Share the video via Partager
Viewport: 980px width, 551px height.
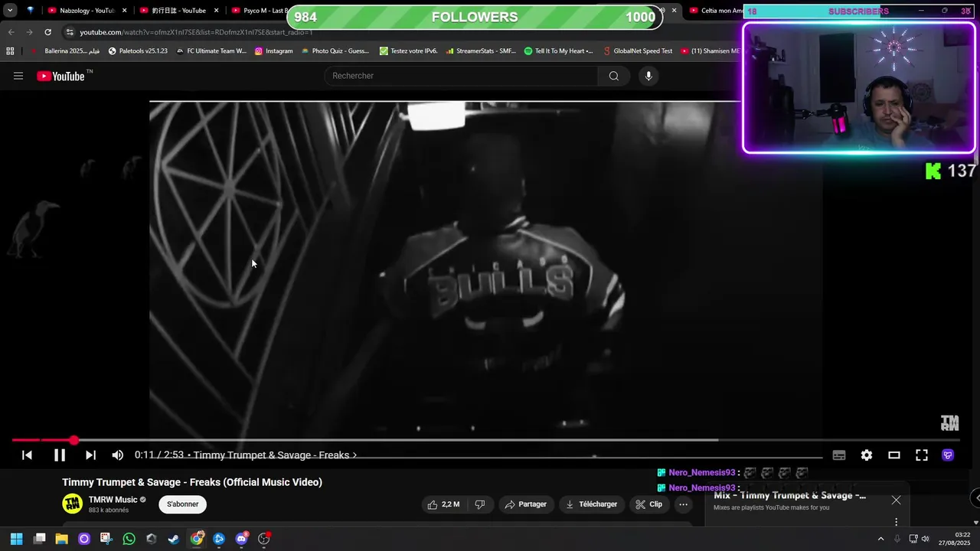526,504
